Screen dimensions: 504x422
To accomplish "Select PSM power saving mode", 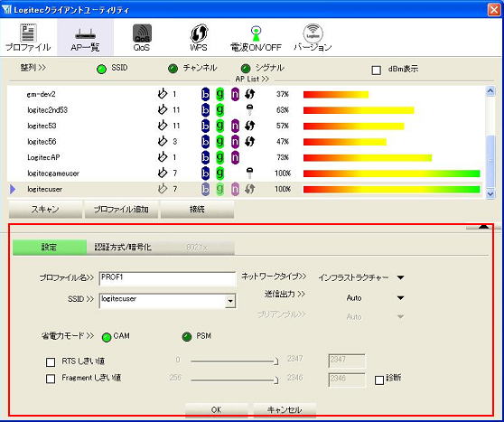I will (187, 337).
